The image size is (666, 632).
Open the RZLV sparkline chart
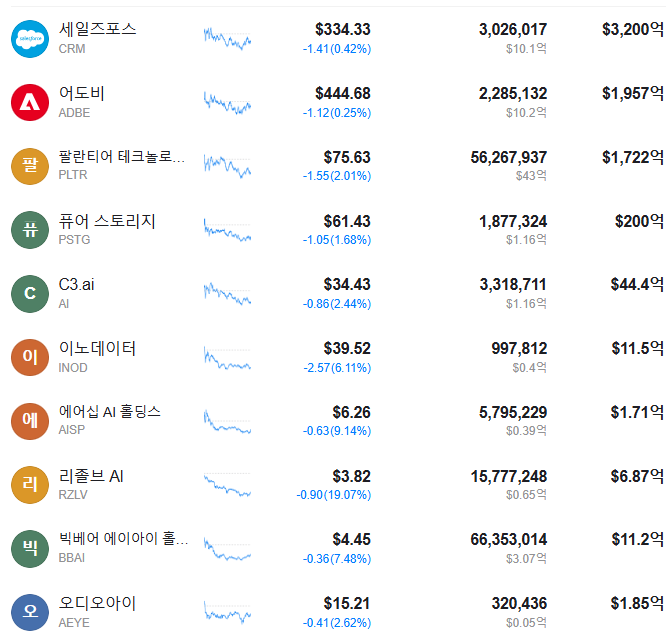[x=227, y=485]
